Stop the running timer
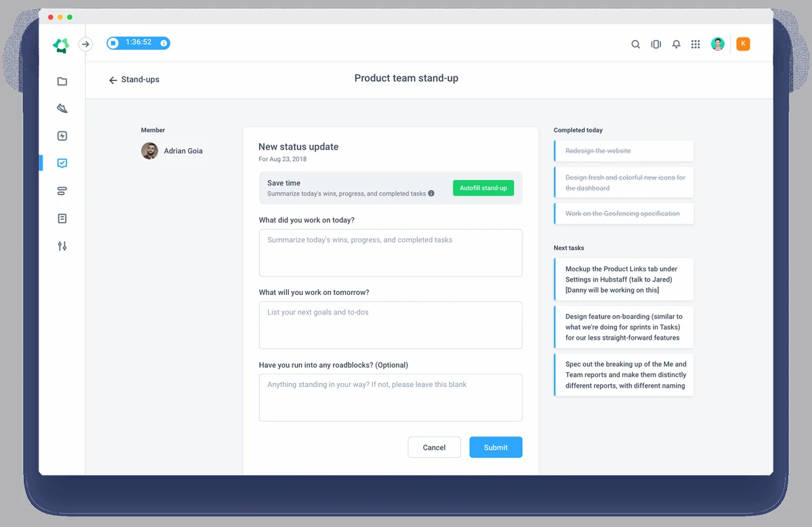 point(114,43)
